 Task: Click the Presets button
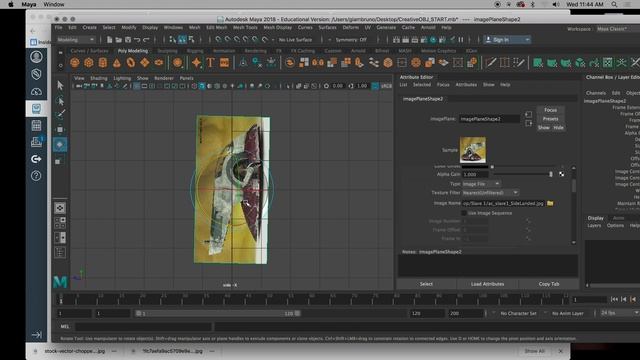[x=550, y=119]
